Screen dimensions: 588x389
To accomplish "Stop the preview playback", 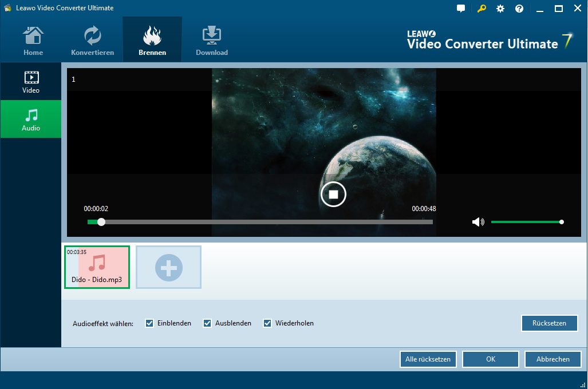I will tap(333, 194).
